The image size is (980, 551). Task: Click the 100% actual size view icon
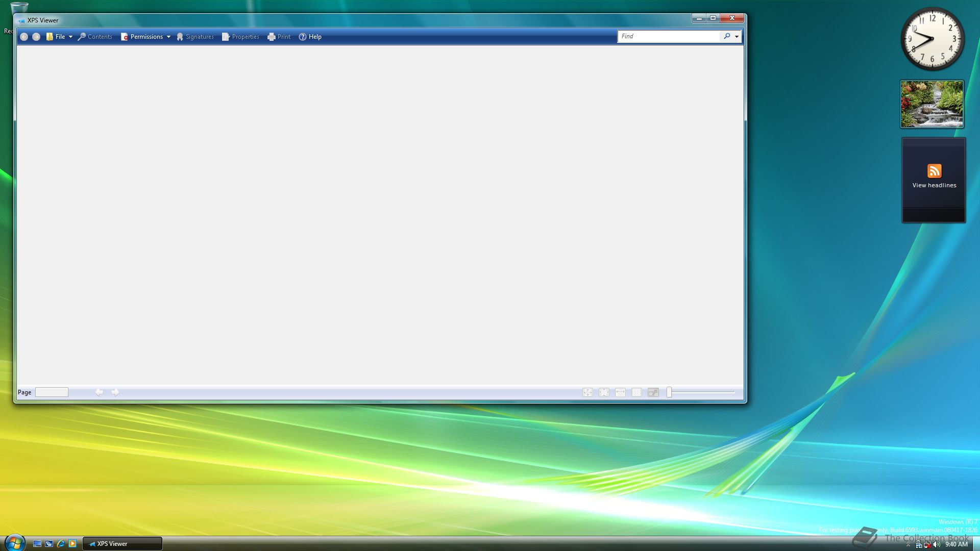click(x=588, y=392)
